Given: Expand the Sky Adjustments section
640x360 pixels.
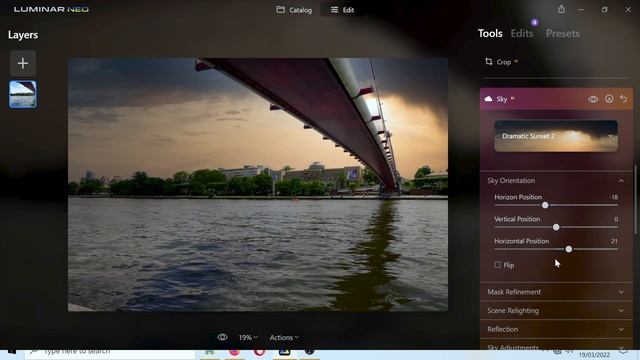Looking at the screenshot, I should 556,347.
